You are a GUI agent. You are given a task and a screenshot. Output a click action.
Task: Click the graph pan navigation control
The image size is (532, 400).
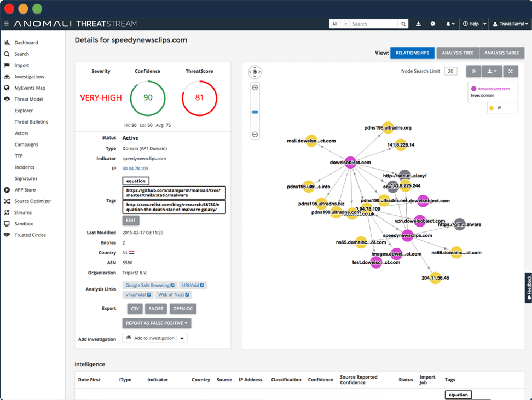[x=255, y=72]
